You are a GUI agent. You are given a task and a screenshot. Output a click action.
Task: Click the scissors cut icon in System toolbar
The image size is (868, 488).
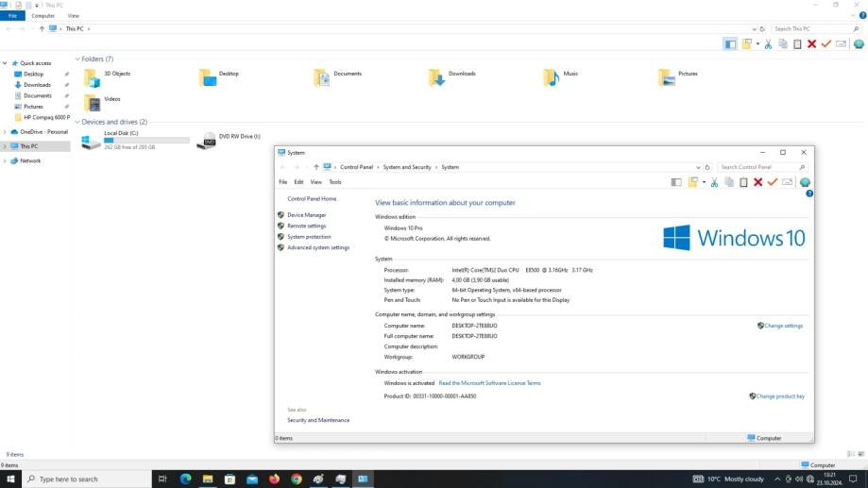tap(715, 182)
